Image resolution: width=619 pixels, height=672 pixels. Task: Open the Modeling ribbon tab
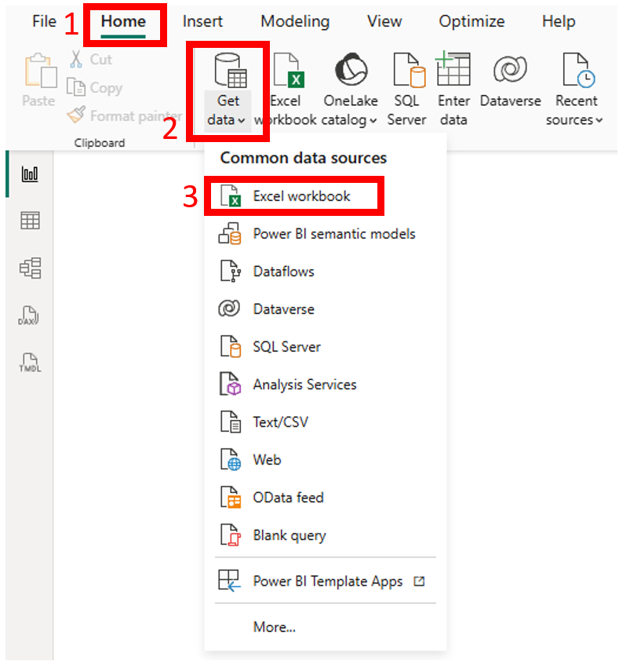pyautogui.click(x=295, y=21)
